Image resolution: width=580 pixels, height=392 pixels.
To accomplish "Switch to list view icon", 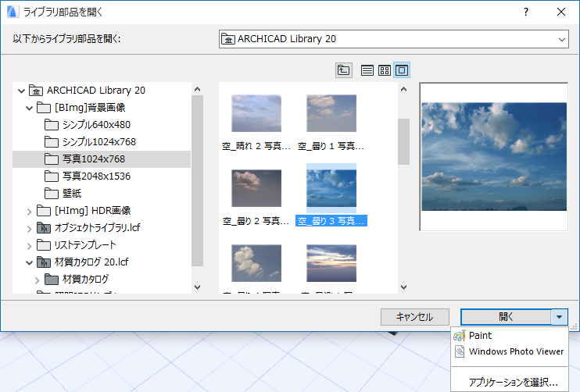I will (367, 70).
